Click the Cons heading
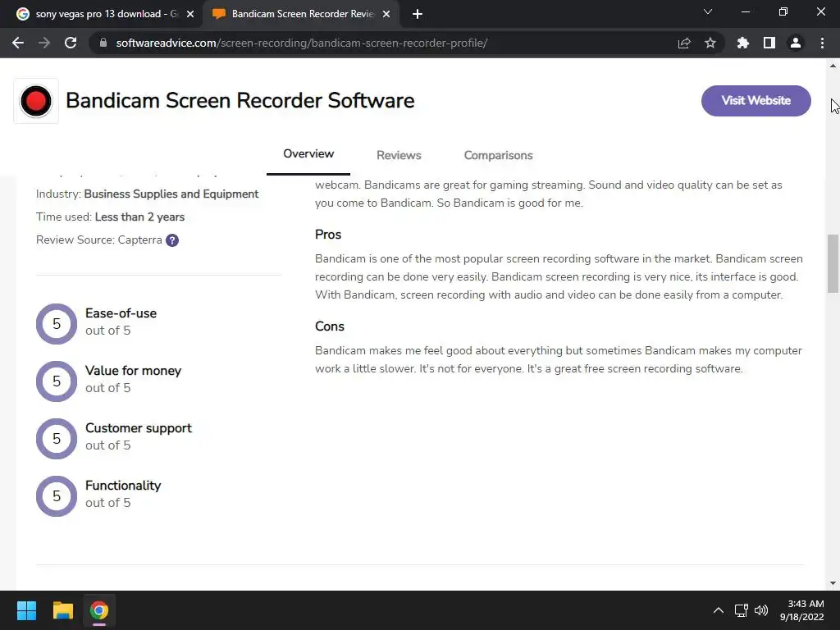 coord(330,326)
